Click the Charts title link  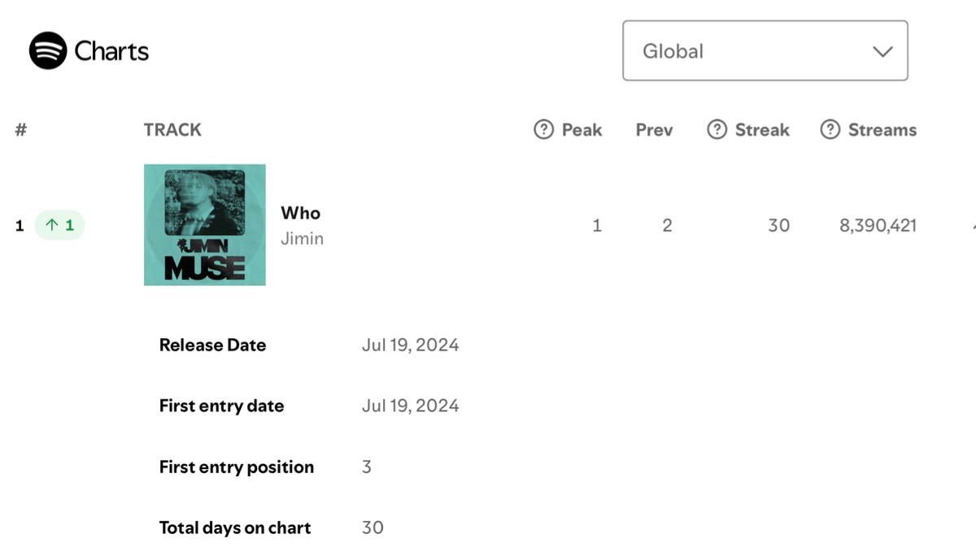(x=111, y=51)
